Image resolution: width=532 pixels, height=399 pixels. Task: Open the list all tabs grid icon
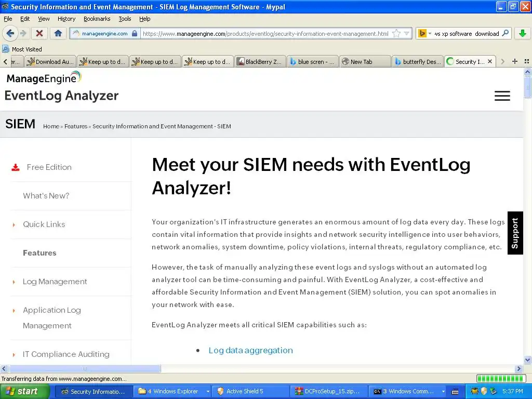coord(527,61)
